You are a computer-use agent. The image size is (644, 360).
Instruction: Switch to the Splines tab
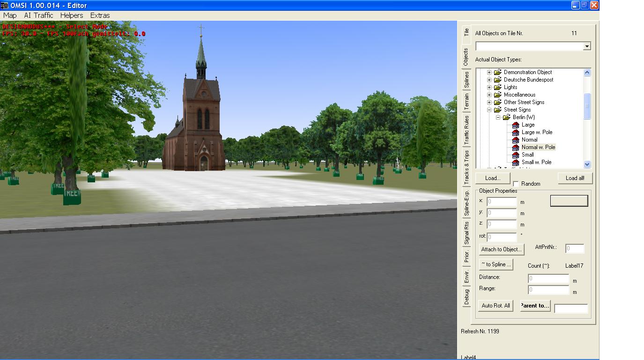coord(466,80)
